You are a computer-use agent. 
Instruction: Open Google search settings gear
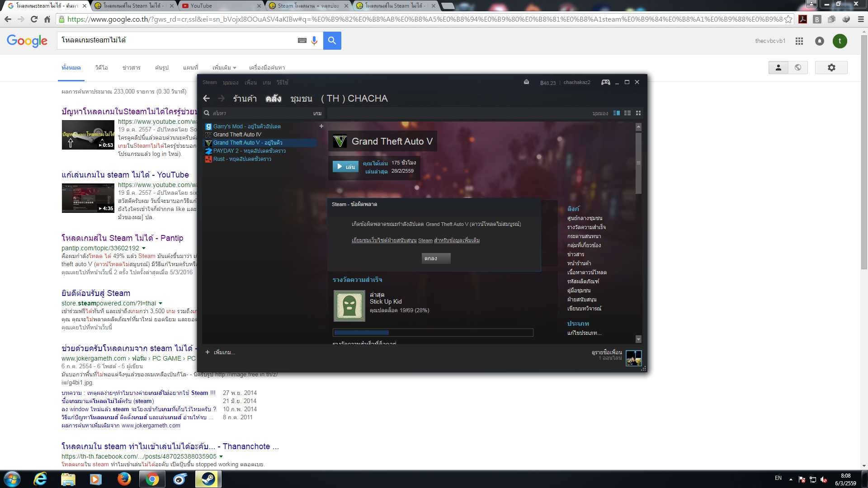pos(831,67)
